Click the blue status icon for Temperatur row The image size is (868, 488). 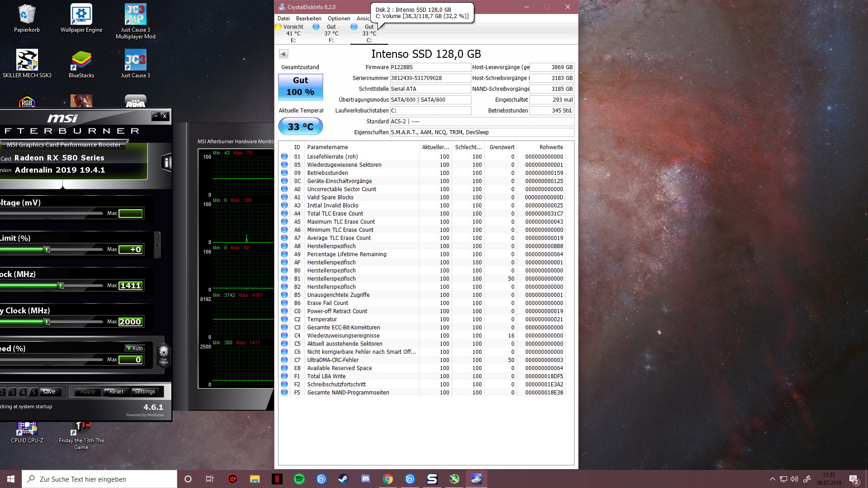tap(284, 319)
